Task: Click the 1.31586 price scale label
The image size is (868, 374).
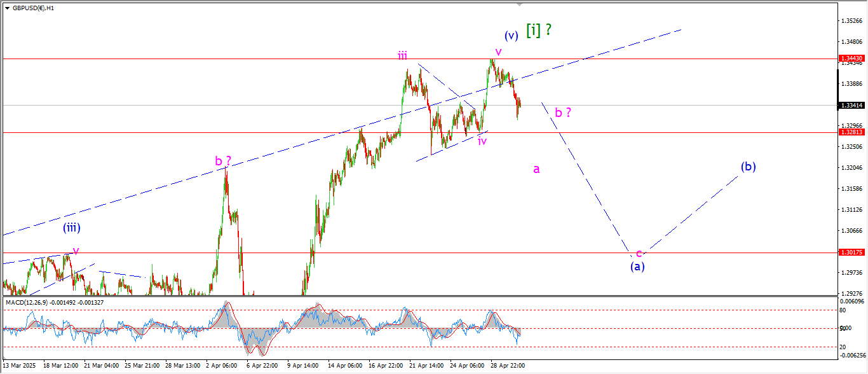Action: 851,189
